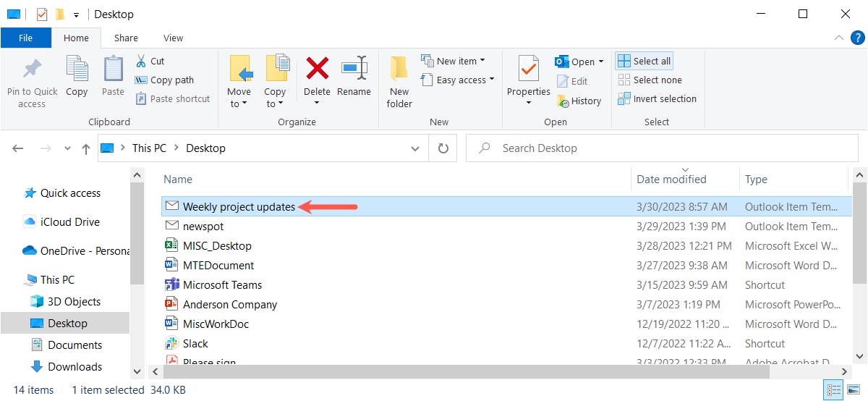Choose Copy path in the ribbon

[164, 80]
